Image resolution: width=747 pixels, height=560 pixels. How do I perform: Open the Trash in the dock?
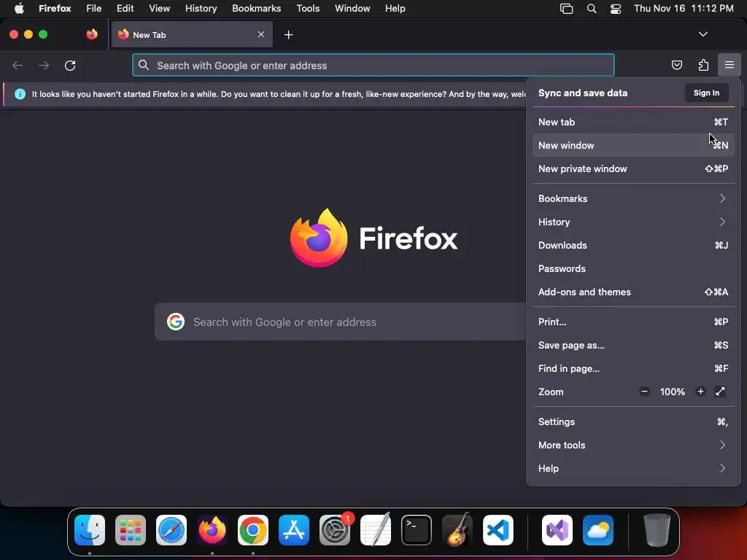pos(657,530)
